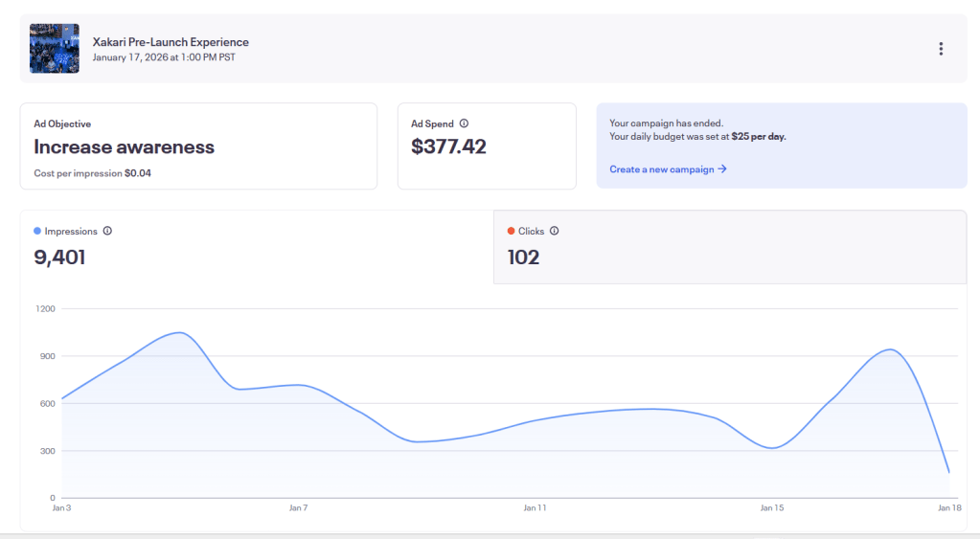Click the info icon next to Impressions
This screenshot has width=980, height=539.
click(107, 231)
